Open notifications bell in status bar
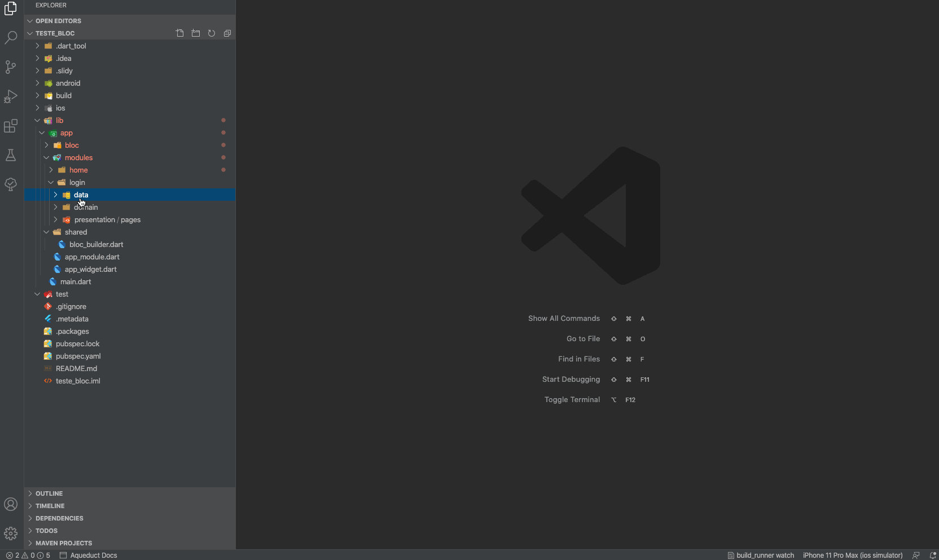939x560 pixels. pos(933,555)
